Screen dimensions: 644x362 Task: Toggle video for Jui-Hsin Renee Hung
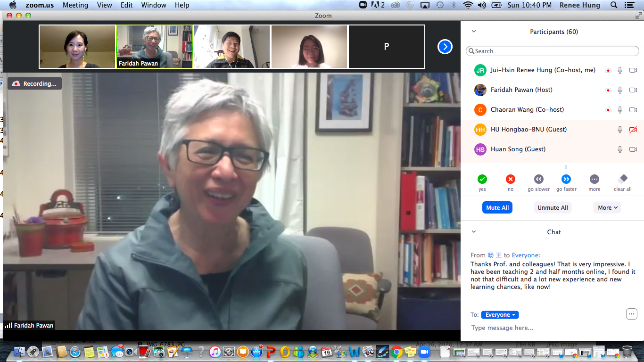pyautogui.click(x=633, y=70)
